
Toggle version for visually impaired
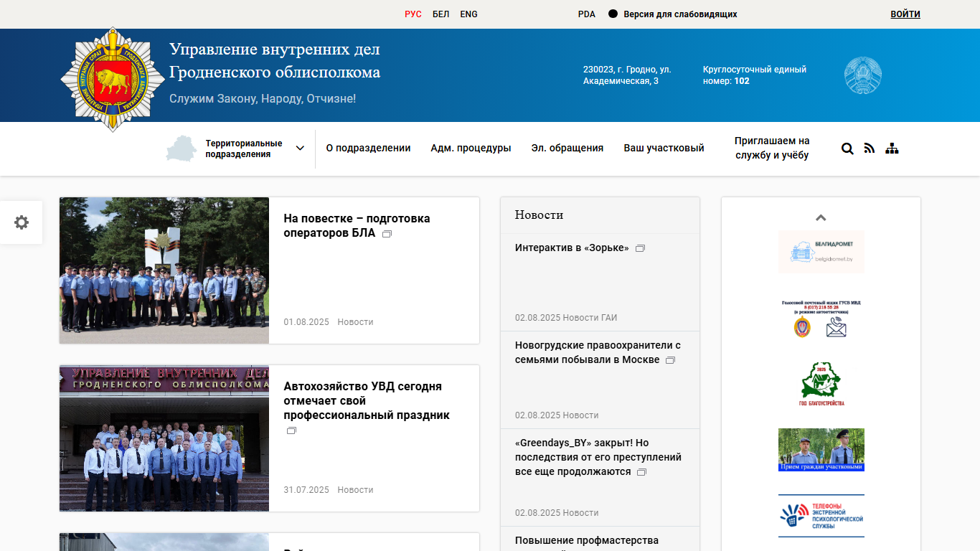coord(673,14)
